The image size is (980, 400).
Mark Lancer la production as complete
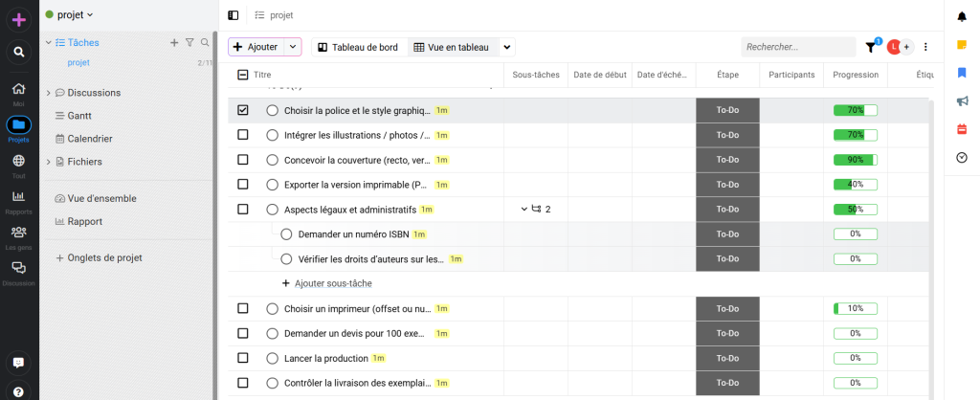click(x=272, y=358)
